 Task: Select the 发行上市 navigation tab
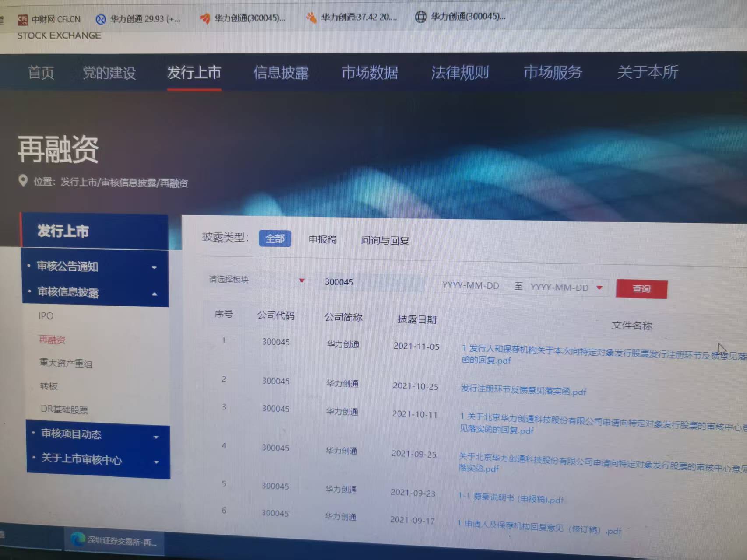click(x=194, y=72)
